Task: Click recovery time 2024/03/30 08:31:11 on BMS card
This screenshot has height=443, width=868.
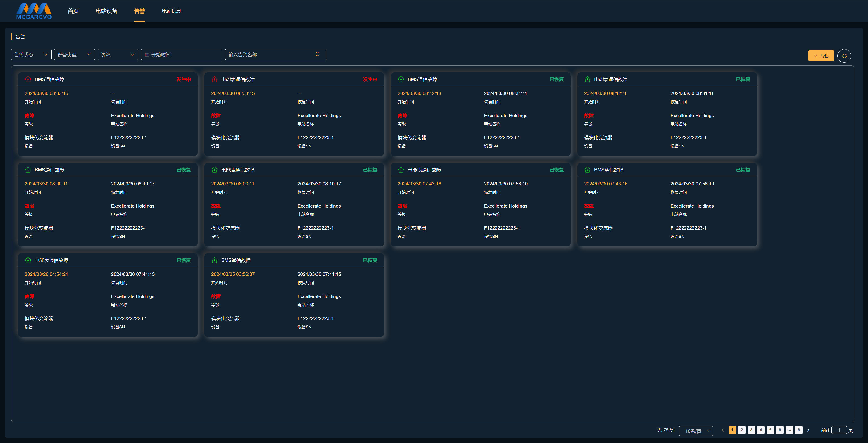Action: (x=505, y=93)
